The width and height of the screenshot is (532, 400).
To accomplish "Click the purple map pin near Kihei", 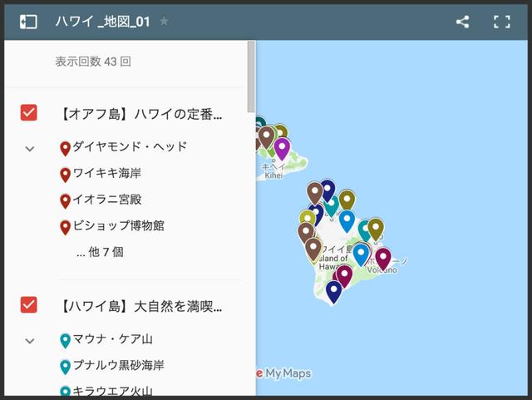I will click(282, 149).
